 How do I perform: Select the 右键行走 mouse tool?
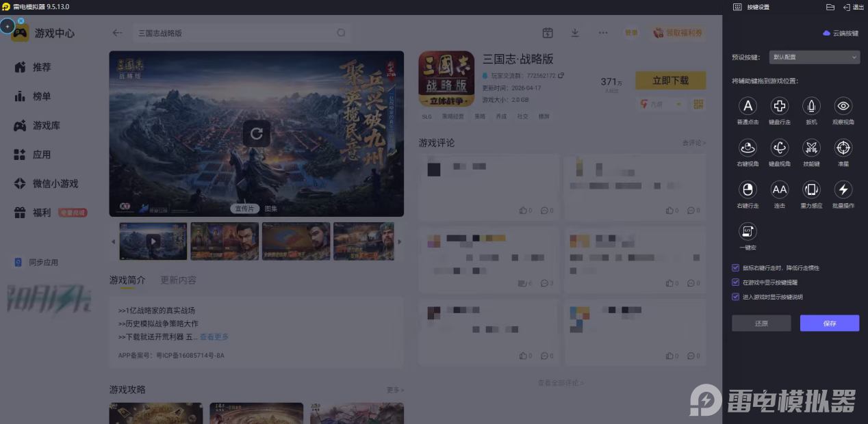(748, 189)
